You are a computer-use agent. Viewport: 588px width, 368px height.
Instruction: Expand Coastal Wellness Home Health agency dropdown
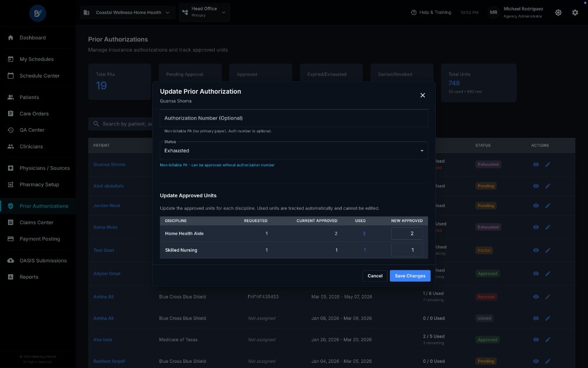tap(127, 13)
